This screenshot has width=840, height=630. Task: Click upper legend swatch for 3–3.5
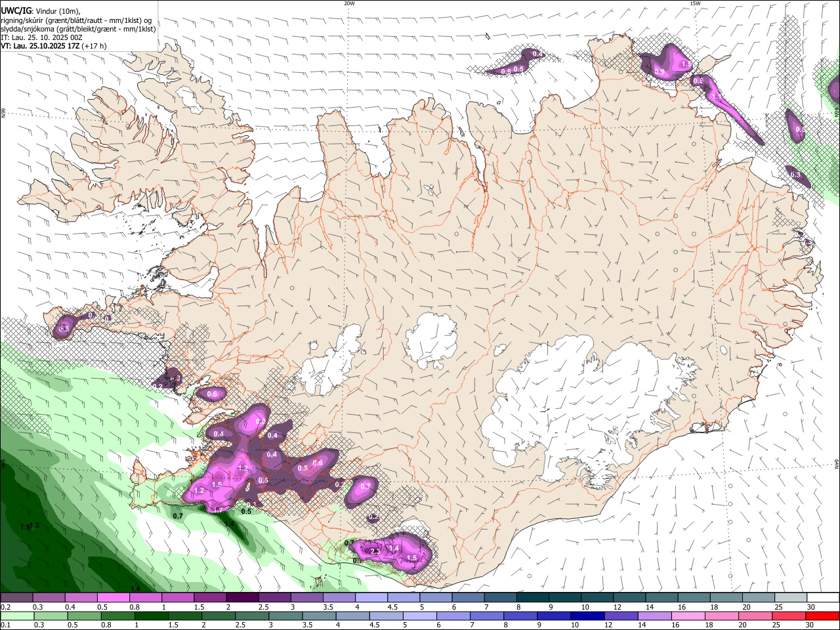[306, 598]
